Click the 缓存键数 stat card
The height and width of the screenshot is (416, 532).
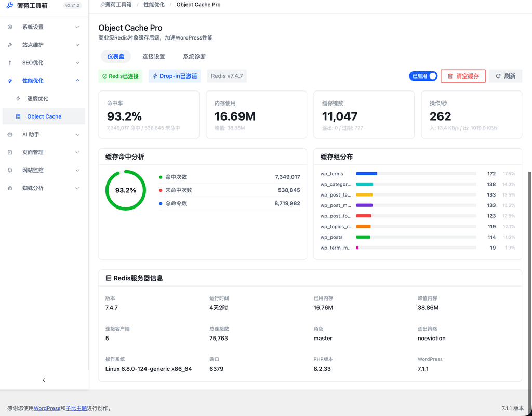(x=364, y=114)
